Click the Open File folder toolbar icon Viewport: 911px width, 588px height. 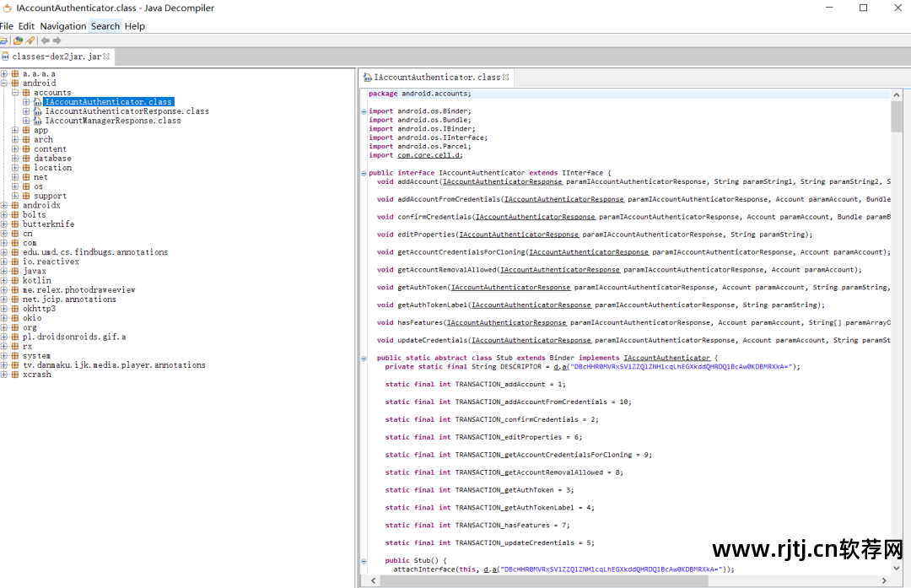point(3,40)
